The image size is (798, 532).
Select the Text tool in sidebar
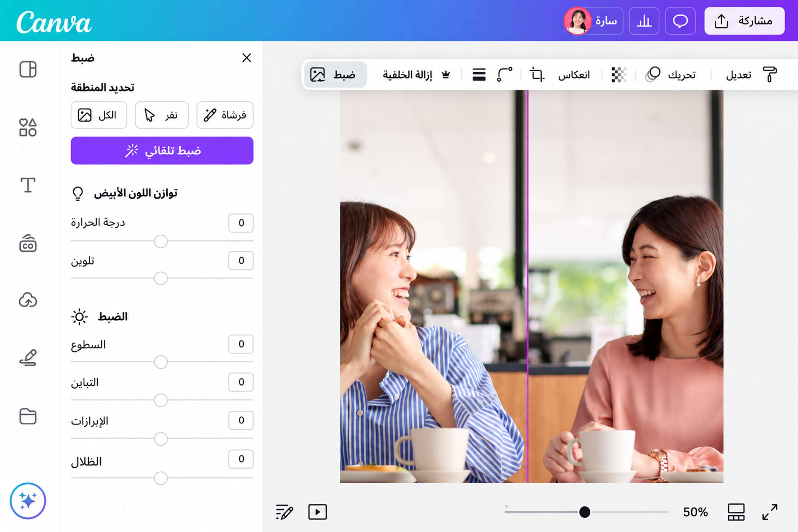[28, 185]
